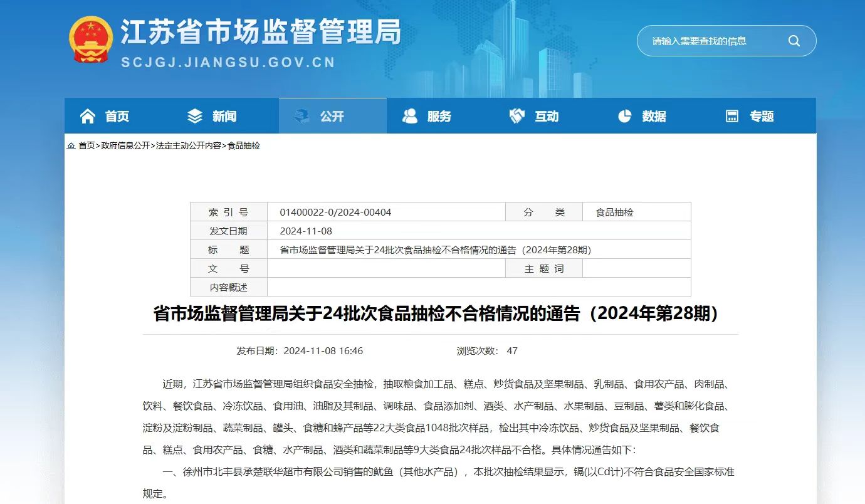Click the site title 江苏省市场监督管理局
The height and width of the screenshot is (504, 865).
(260, 31)
